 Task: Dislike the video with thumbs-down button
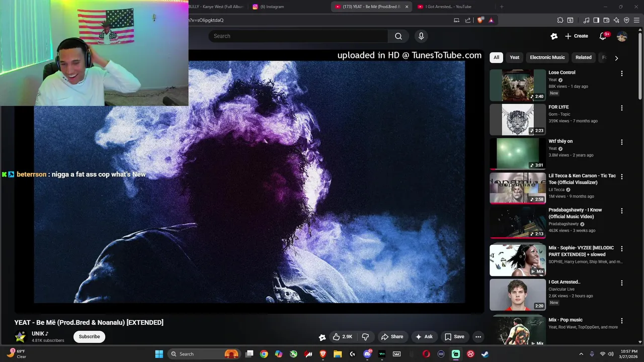[x=366, y=337]
